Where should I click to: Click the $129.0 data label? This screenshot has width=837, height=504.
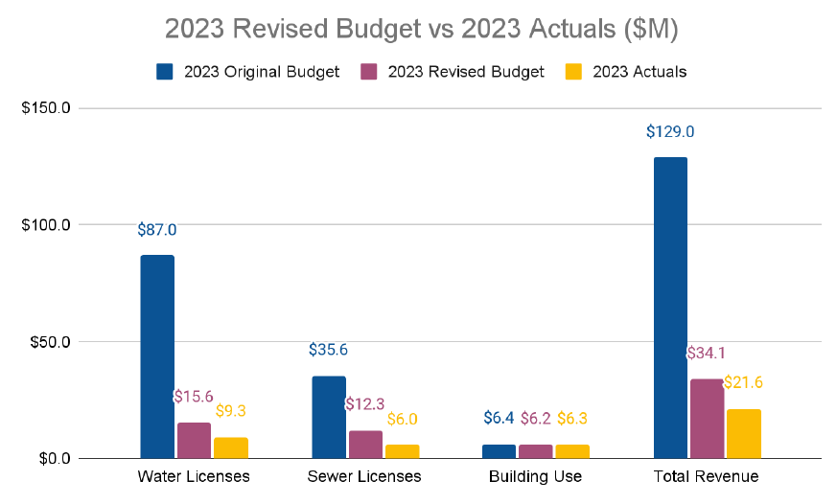tap(670, 131)
